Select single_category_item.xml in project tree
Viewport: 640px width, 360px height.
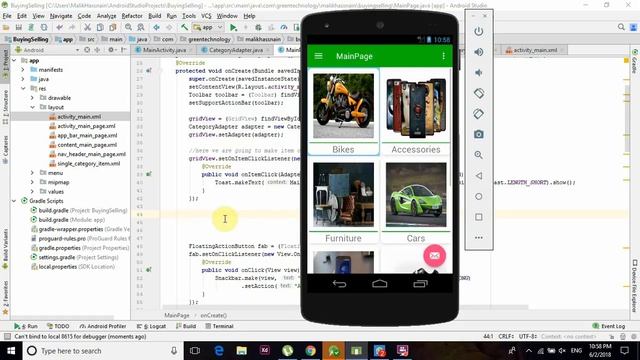[89, 164]
